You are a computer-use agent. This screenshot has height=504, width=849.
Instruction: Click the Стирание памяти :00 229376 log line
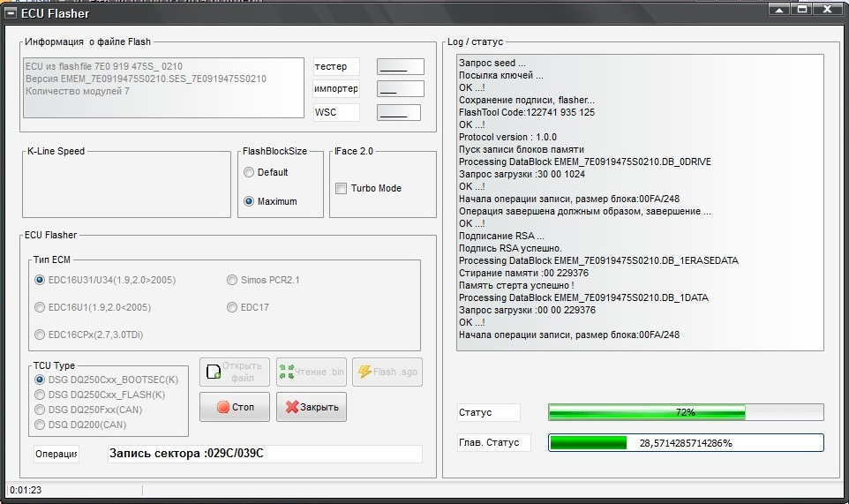point(523,273)
